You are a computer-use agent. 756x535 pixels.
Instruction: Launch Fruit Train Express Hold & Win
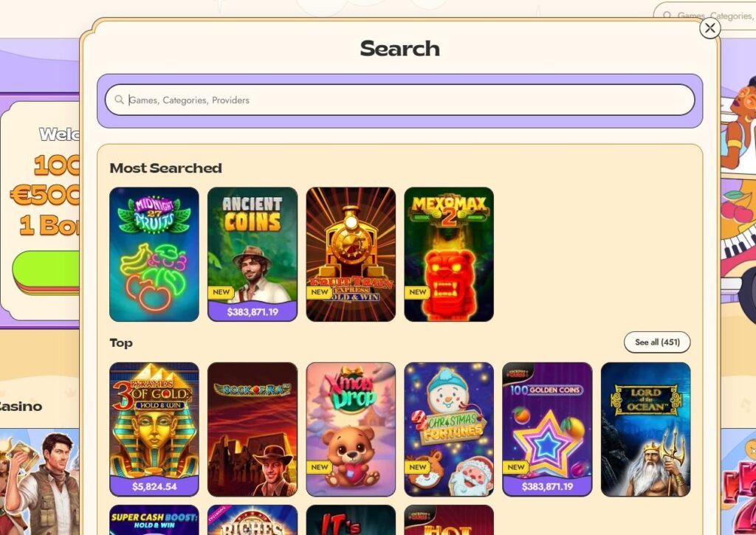point(351,254)
